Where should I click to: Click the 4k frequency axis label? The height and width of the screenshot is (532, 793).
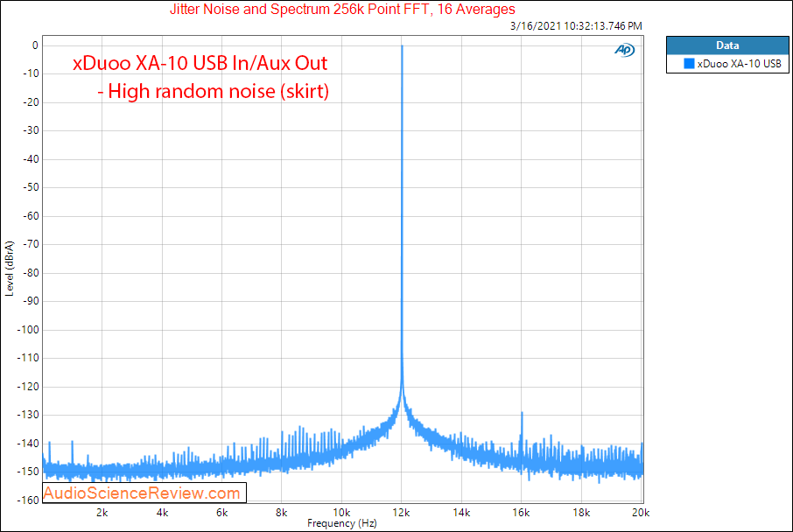162,513
